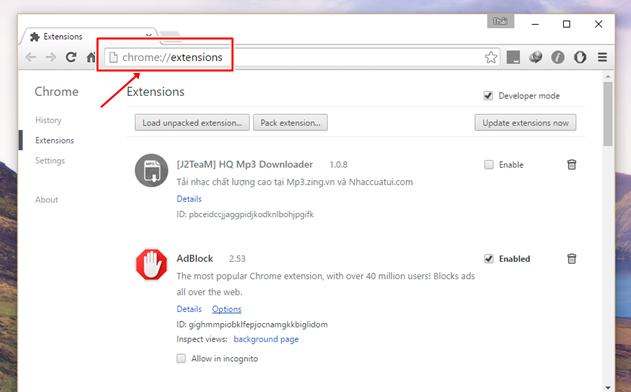Bookmark this page with the star icon
Image resolution: width=631 pixels, height=392 pixels.
[x=491, y=57]
